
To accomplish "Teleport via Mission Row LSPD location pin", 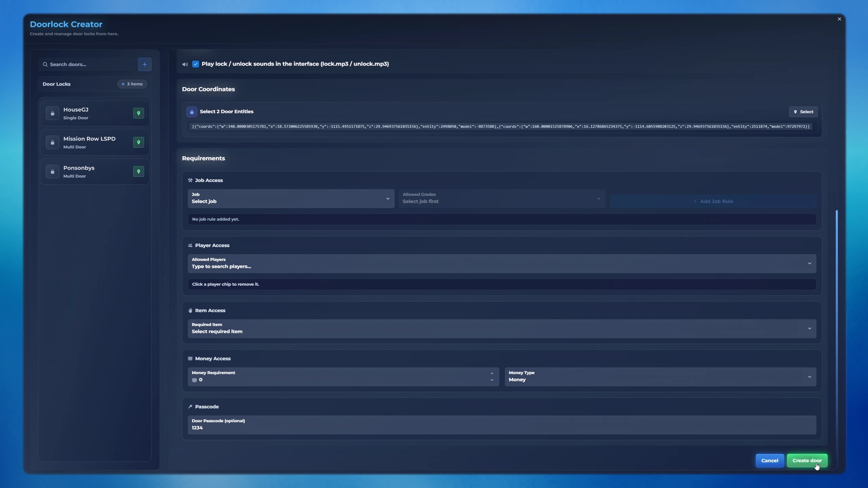I will tap(138, 142).
